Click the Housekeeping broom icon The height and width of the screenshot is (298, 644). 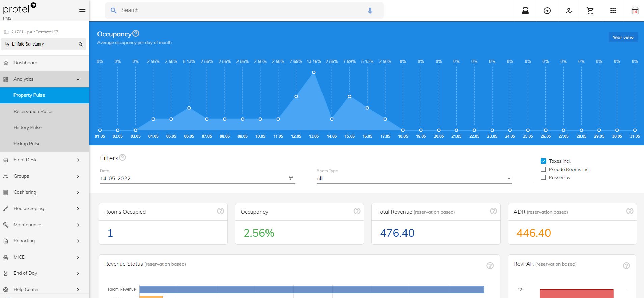pos(6,209)
